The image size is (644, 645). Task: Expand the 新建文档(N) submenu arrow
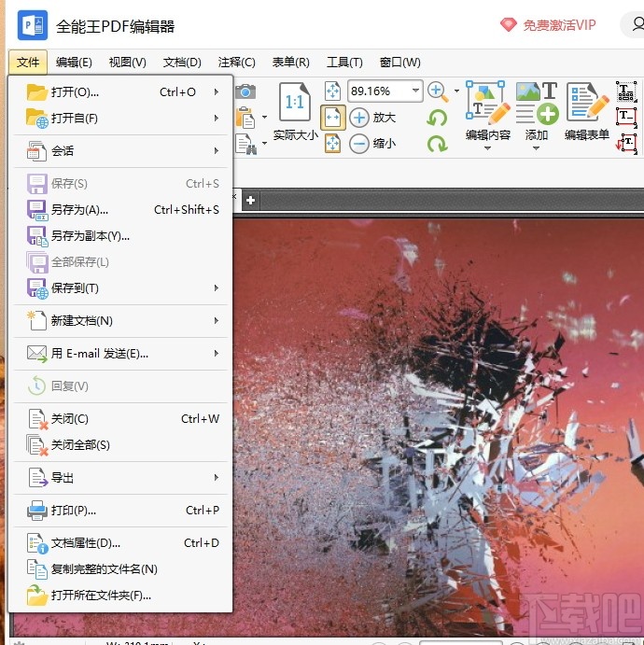(x=217, y=320)
